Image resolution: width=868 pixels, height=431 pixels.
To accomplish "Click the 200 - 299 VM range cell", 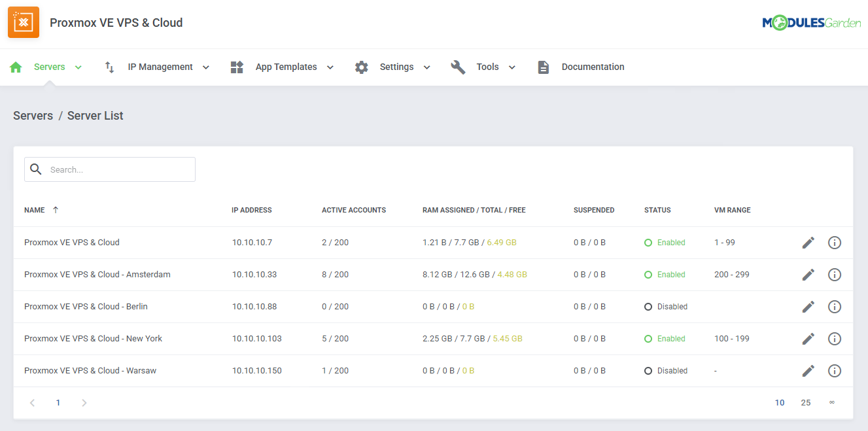I will 732,275.
